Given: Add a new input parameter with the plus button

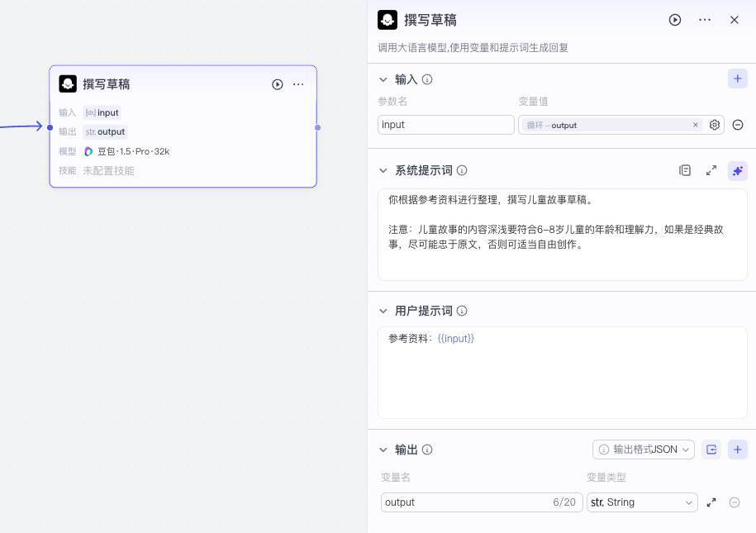Looking at the screenshot, I should (x=737, y=79).
